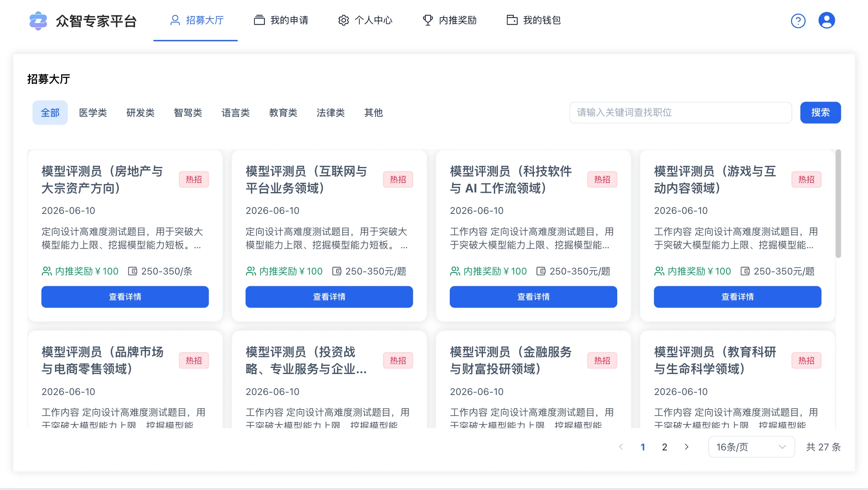
Task: Click 热招 tag on 科技软件与AI工作流 card
Action: (602, 180)
